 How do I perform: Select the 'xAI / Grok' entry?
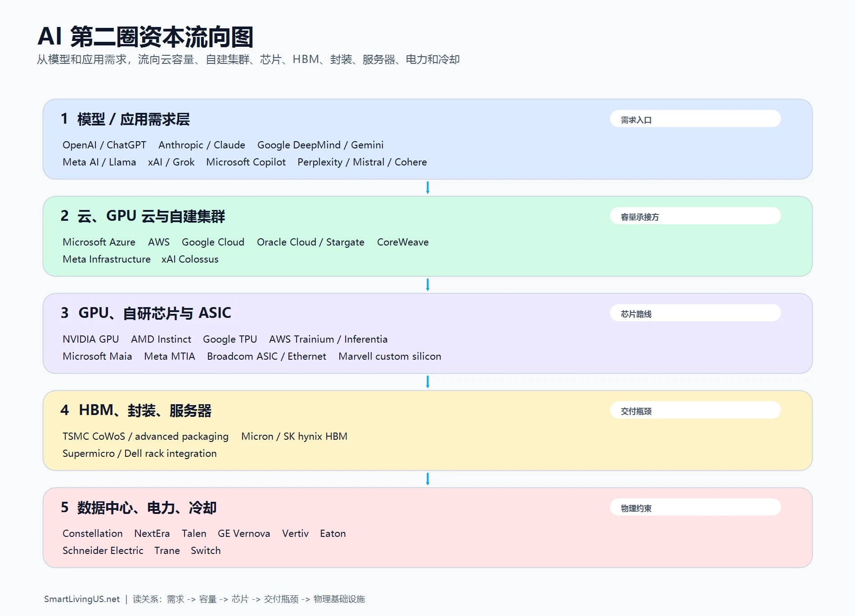pos(171,162)
